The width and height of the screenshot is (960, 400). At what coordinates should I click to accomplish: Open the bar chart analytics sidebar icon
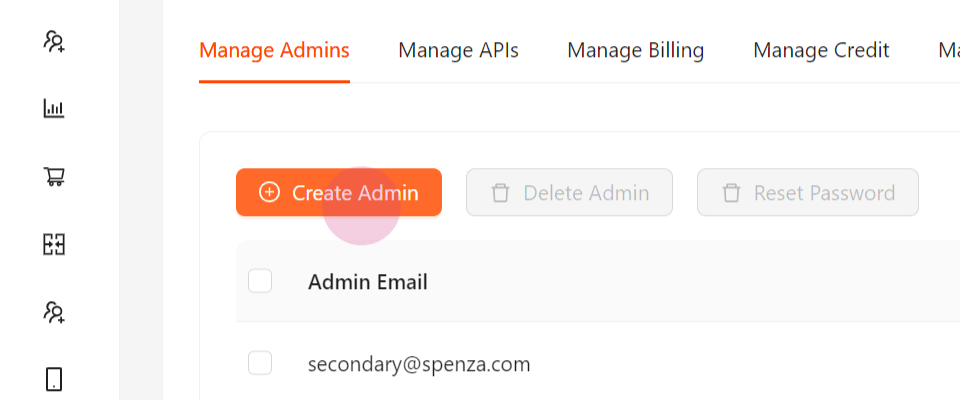[x=54, y=109]
